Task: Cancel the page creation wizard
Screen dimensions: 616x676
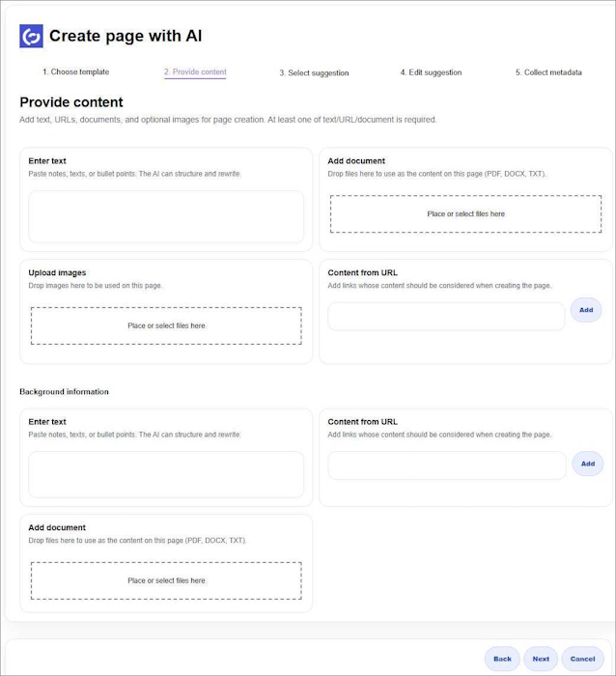Action: [x=582, y=659]
